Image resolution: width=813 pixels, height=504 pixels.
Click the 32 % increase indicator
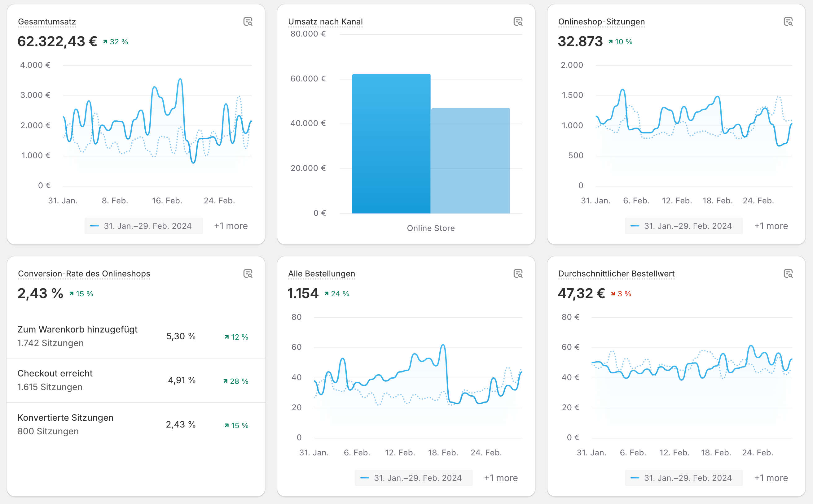click(116, 42)
